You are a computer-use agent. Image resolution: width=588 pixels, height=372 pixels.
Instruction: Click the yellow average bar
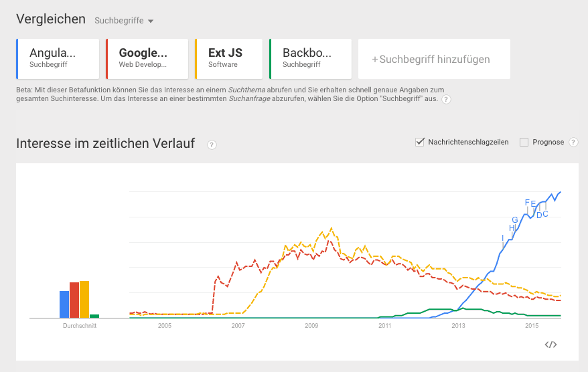pos(84,300)
